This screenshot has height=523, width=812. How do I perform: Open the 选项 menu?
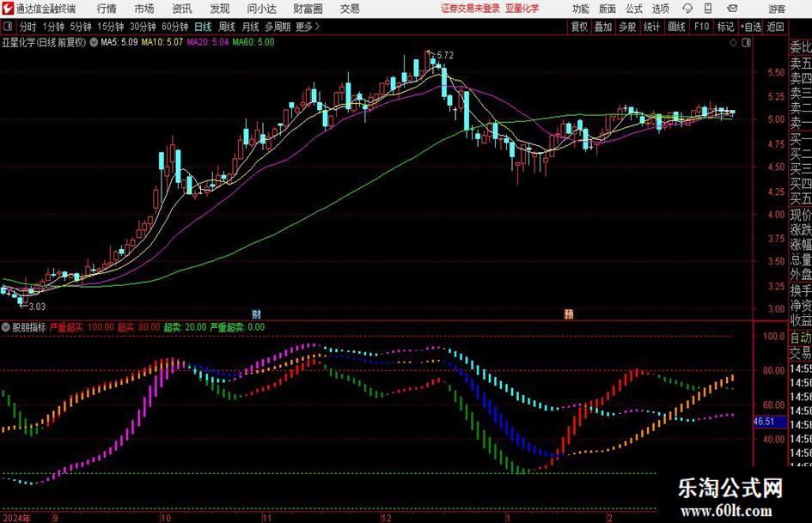[660, 9]
